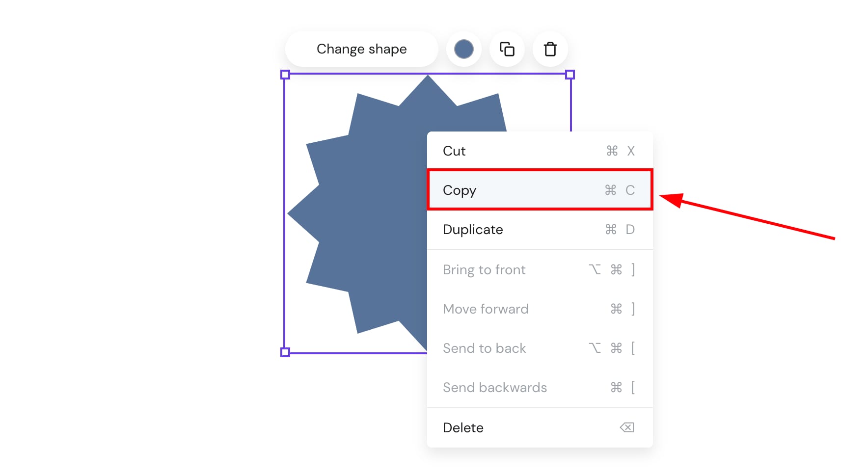Image resolution: width=868 pixels, height=475 pixels.
Task: Click the top-left selection resize handle
Action: (x=285, y=75)
